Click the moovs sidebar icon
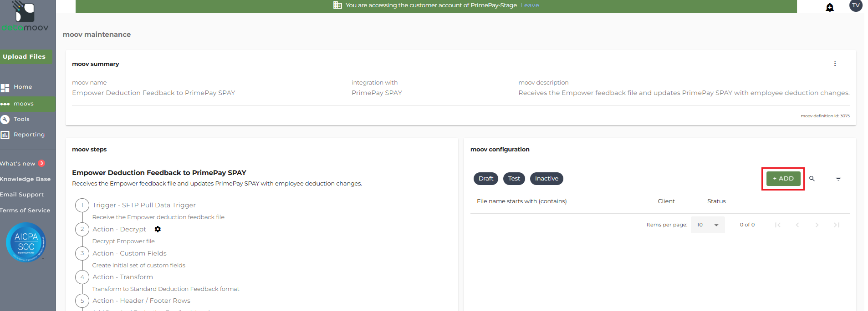 (5, 104)
